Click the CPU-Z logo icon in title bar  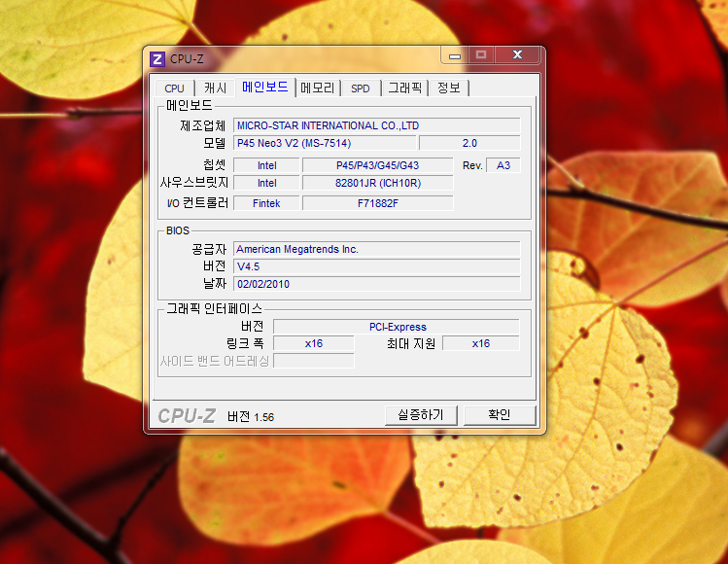[156, 59]
